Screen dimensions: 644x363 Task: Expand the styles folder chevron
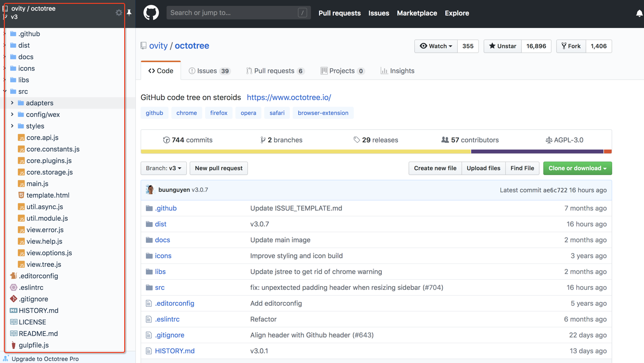pyautogui.click(x=12, y=126)
